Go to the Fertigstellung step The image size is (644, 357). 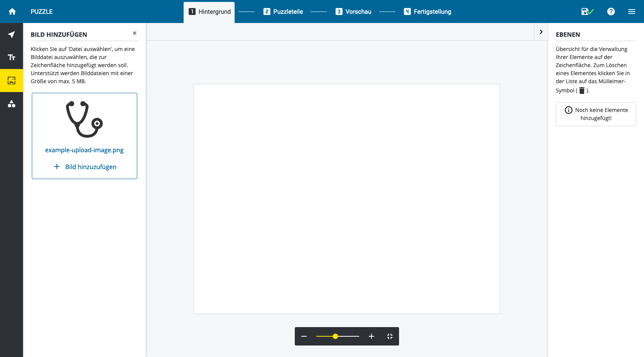click(x=427, y=12)
